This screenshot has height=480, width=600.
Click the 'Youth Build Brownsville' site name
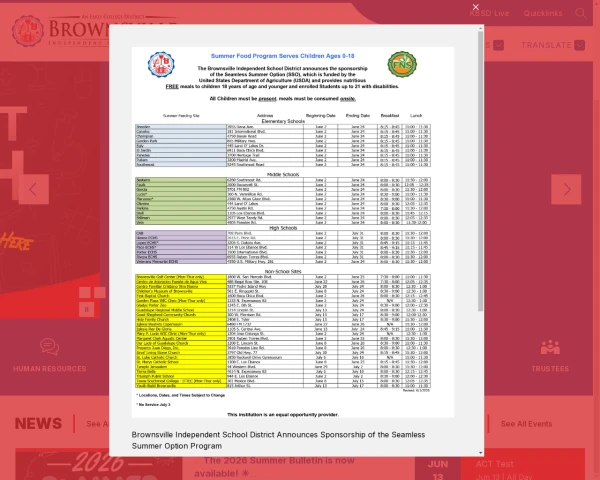[156, 385]
